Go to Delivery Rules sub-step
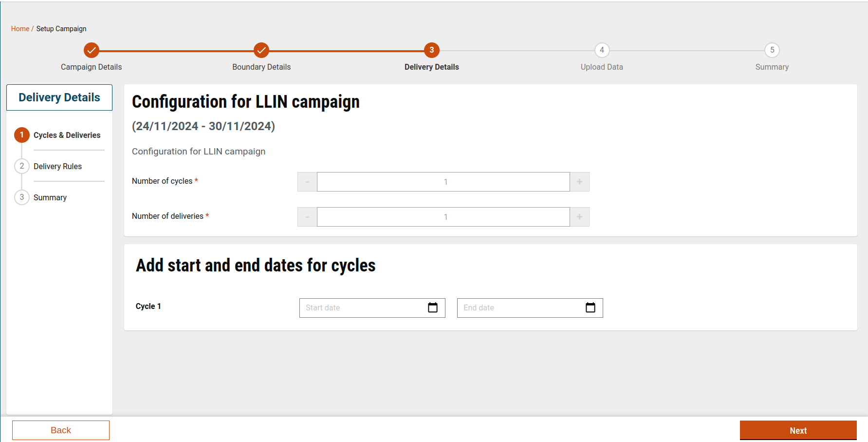The height and width of the screenshot is (442, 868). click(57, 166)
